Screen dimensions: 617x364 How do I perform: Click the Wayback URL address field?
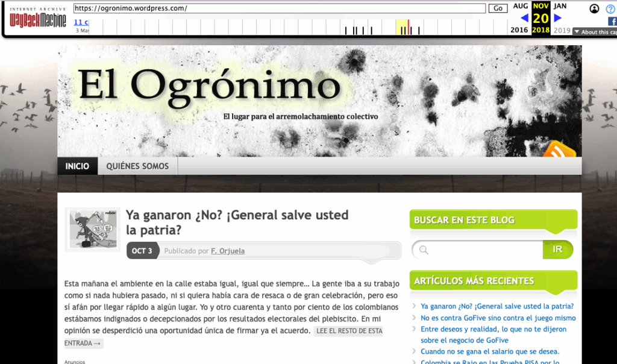coord(280,8)
